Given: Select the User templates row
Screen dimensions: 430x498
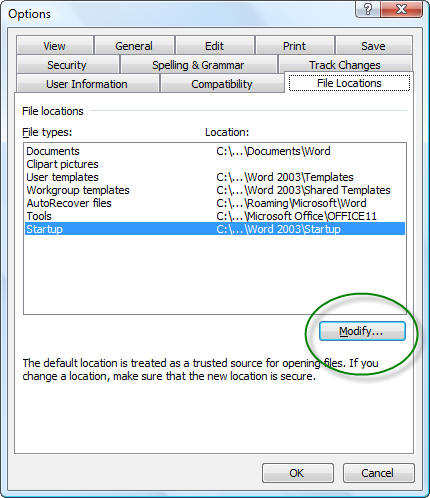Looking at the screenshot, I should (215, 177).
